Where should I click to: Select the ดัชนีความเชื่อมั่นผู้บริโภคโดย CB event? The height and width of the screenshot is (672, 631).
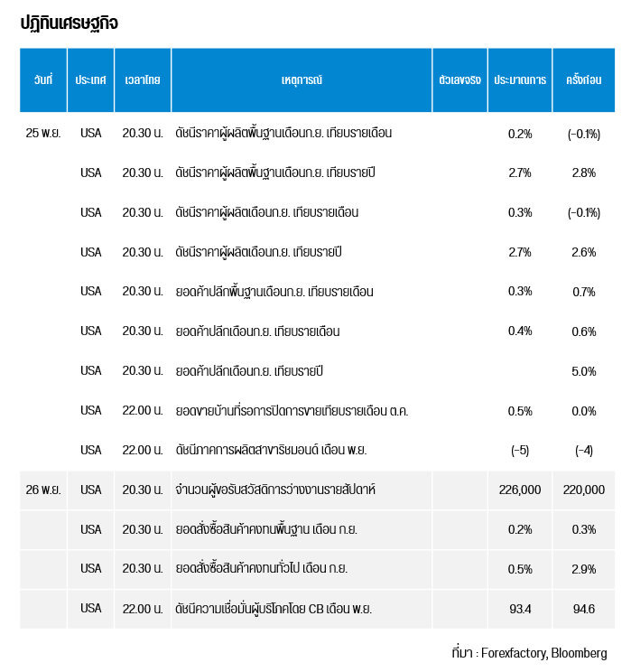tap(274, 609)
